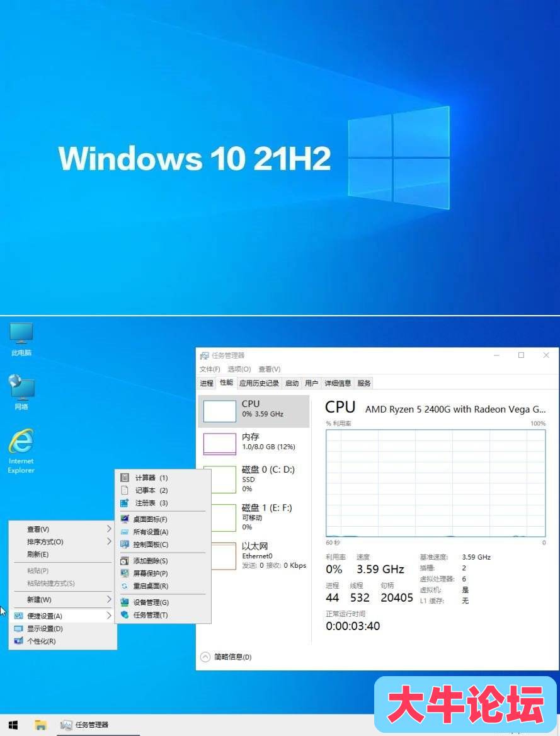Click the calculator icon beside 计算器

[124, 478]
